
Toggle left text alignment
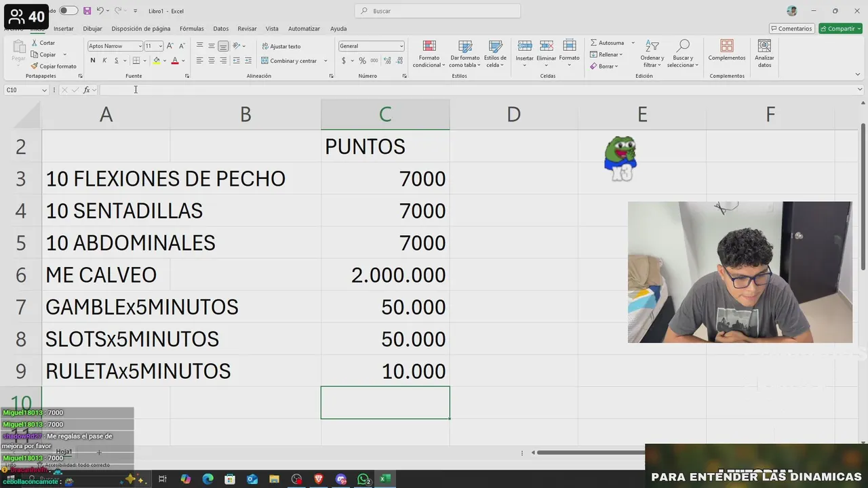pos(199,60)
